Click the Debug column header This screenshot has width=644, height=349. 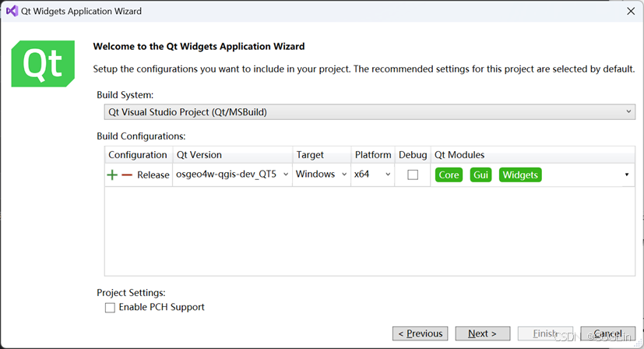pos(413,155)
